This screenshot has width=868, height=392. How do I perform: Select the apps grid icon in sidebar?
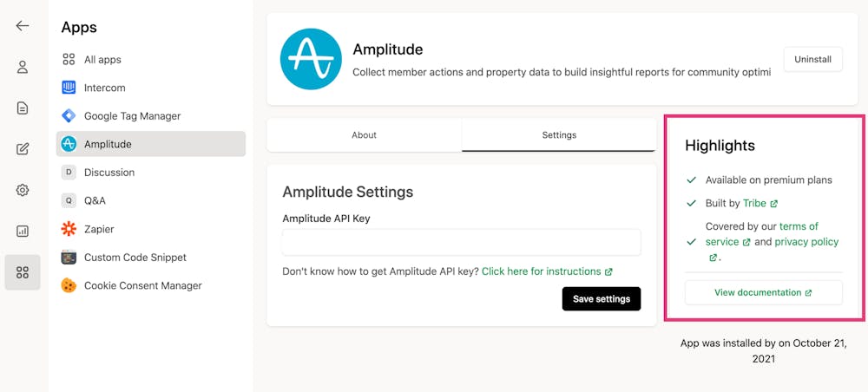(23, 272)
